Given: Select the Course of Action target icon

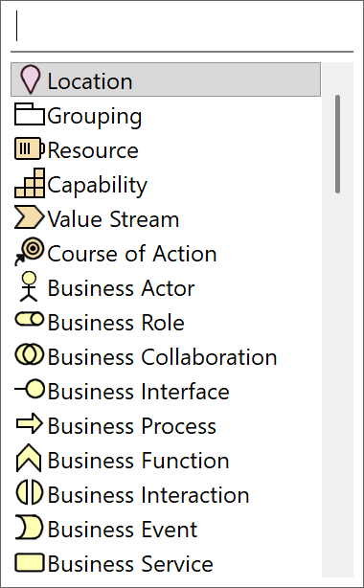Looking at the screenshot, I should click(30, 252).
